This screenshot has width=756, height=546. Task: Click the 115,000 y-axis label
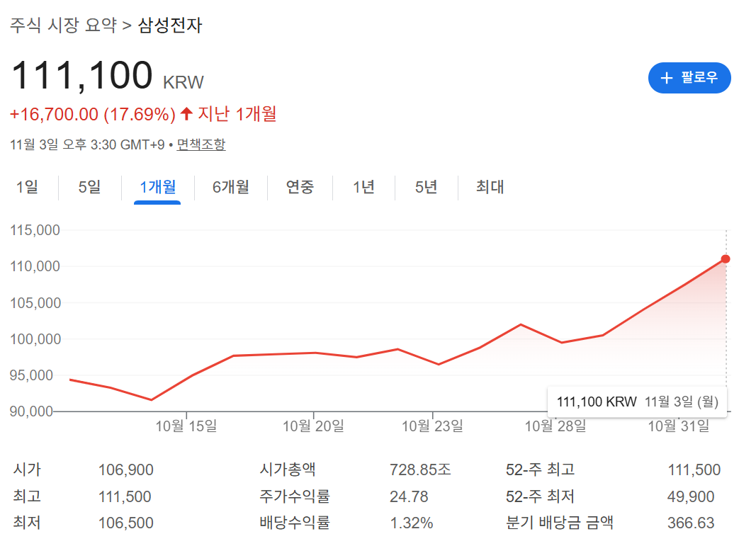coord(35,230)
